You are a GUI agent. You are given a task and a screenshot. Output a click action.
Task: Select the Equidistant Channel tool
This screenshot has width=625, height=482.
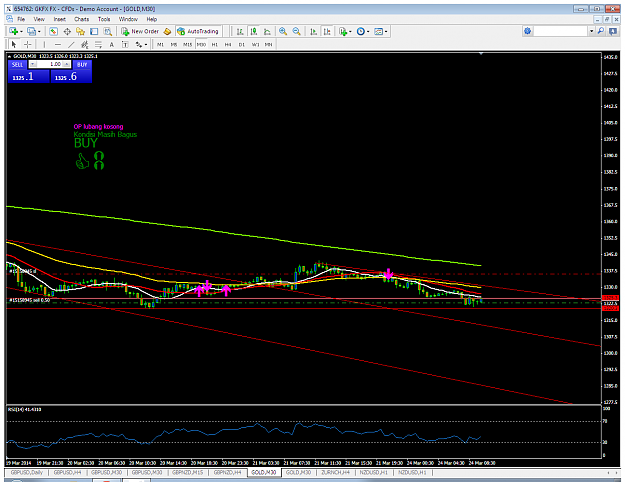click(x=85, y=45)
